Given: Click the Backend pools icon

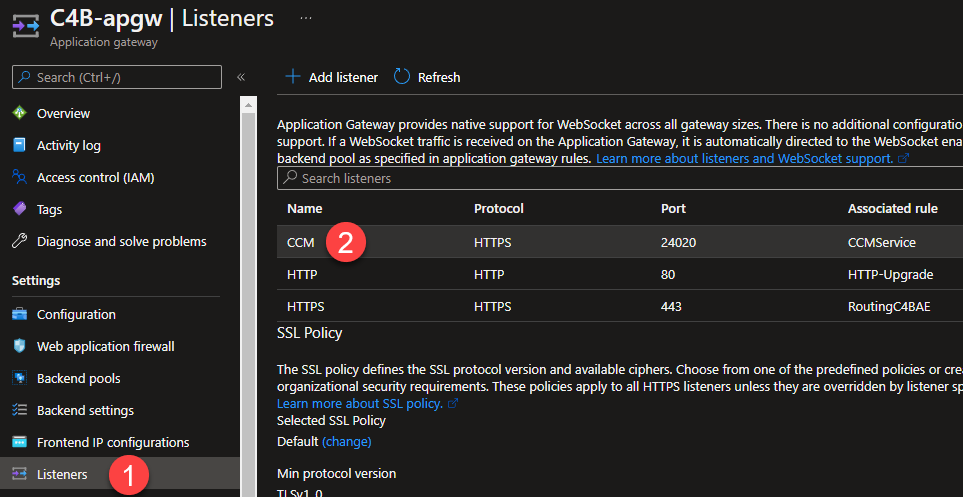Looking at the screenshot, I should pyautogui.click(x=20, y=378).
